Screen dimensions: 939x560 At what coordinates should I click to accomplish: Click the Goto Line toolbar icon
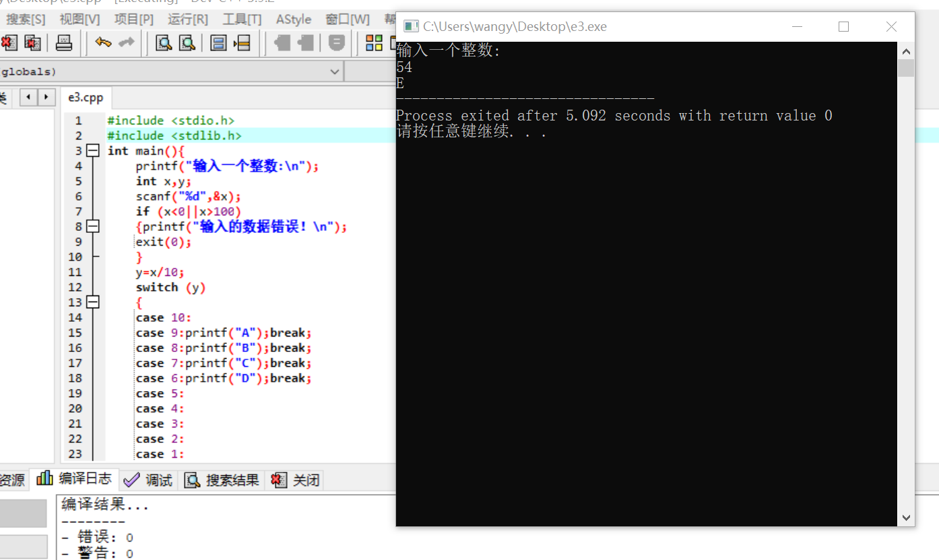click(x=242, y=43)
